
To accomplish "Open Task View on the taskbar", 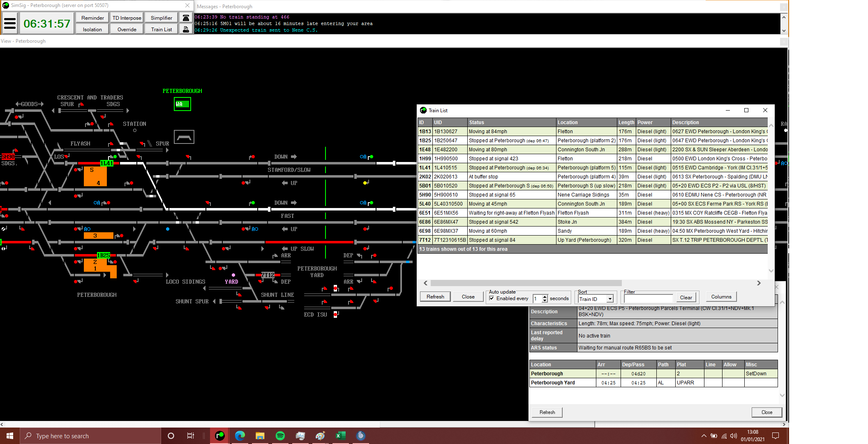I will pos(190,436).
